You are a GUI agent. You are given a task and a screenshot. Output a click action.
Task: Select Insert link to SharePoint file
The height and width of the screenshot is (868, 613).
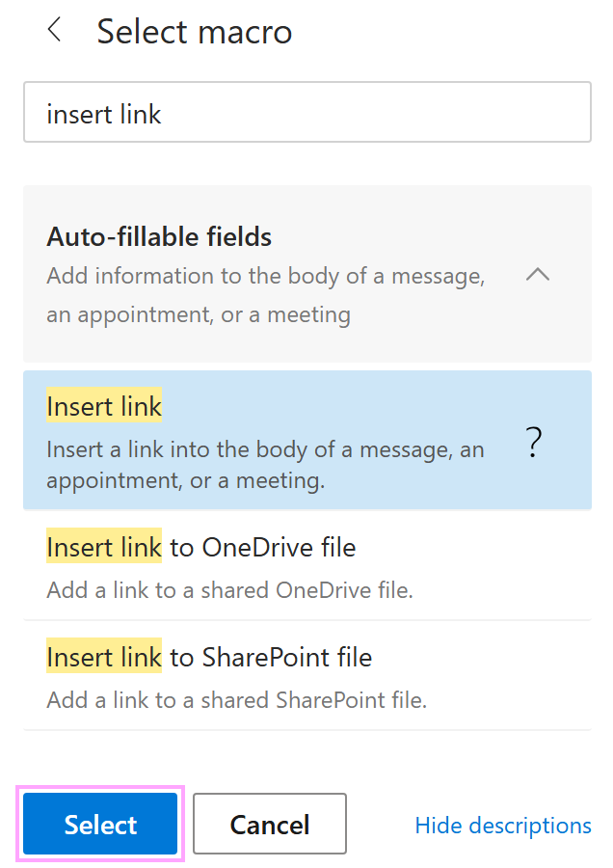(208, 657)
